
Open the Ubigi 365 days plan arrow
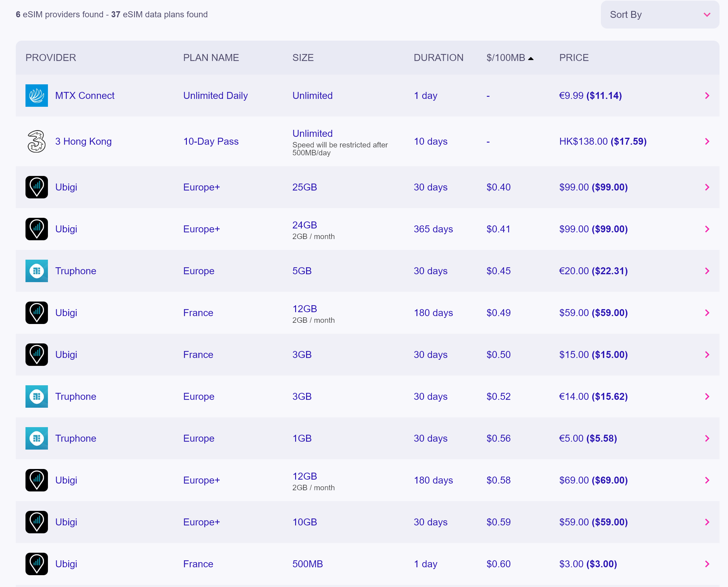coord(707,229)
